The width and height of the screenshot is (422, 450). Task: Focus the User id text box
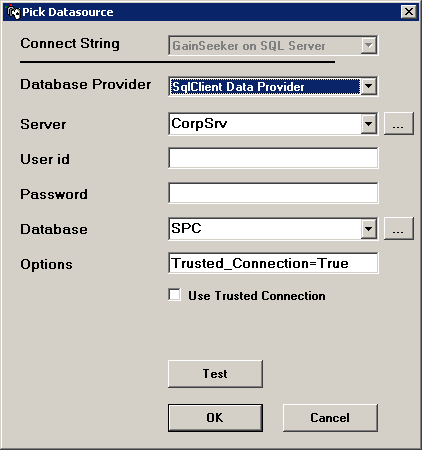(x=273, y=158)
